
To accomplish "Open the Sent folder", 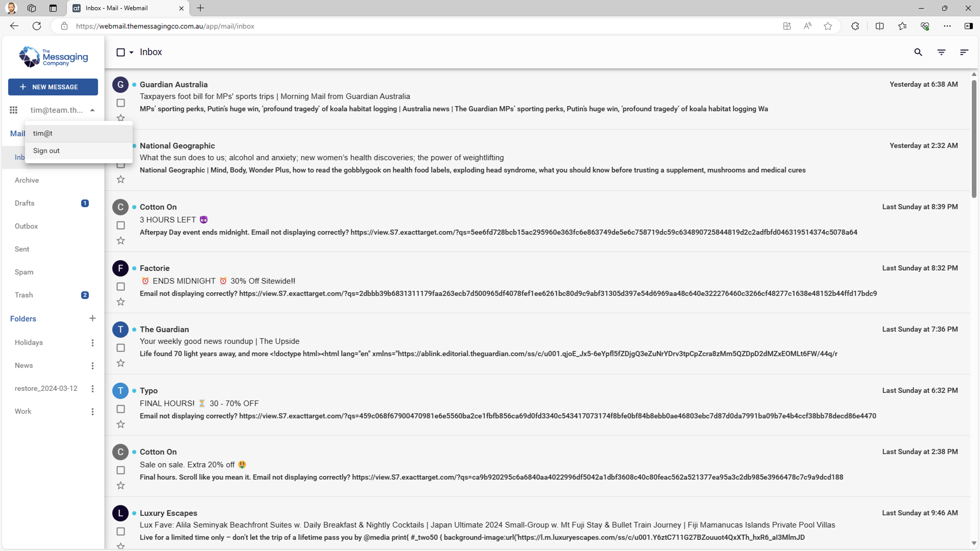I will tap(22, 249).
